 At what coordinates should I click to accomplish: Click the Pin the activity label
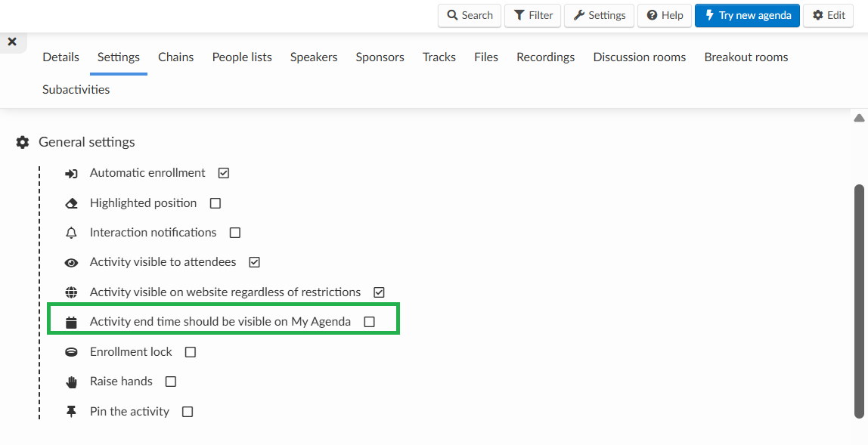[x=129, y=412]
